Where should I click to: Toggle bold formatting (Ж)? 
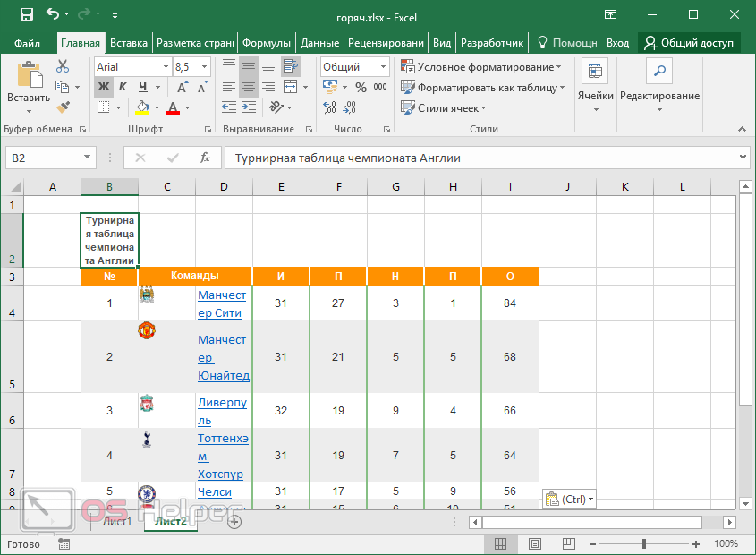[x=103, y=87]
